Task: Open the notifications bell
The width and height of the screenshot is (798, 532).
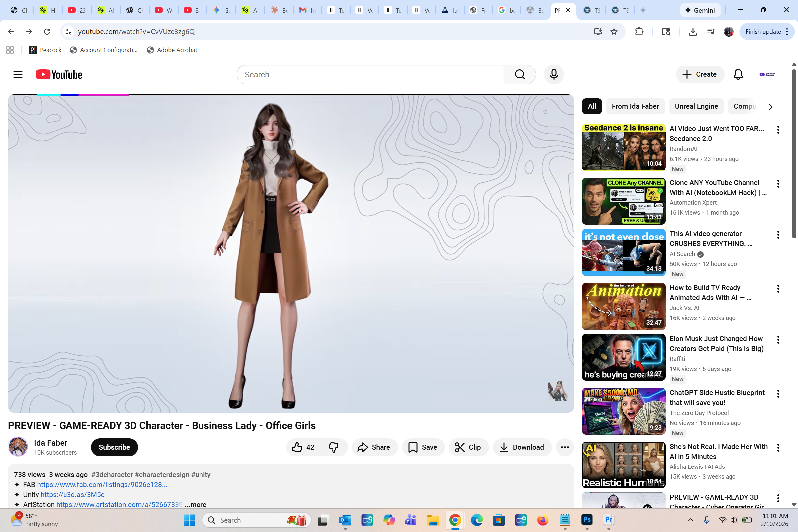Action: point(738,74)
